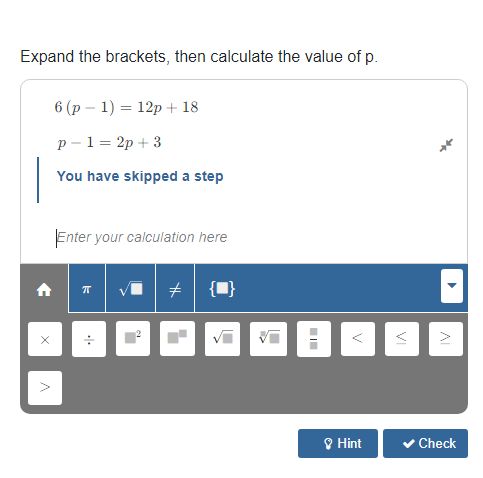The height and width of the screenshot is (478, 483).
Task: Switch to the square root functions tab
Action: (130, 289)
